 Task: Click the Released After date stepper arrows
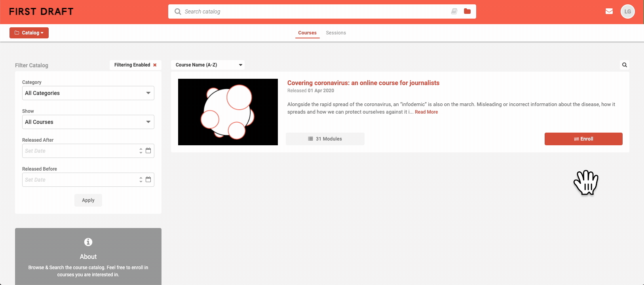[x=141, y=151]
